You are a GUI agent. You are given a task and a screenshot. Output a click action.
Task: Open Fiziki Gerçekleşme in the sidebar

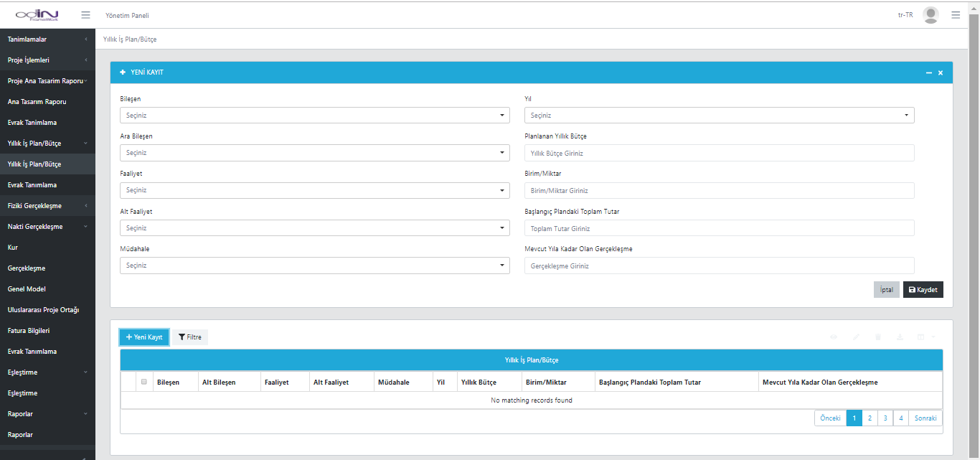[x=47, y=206]
